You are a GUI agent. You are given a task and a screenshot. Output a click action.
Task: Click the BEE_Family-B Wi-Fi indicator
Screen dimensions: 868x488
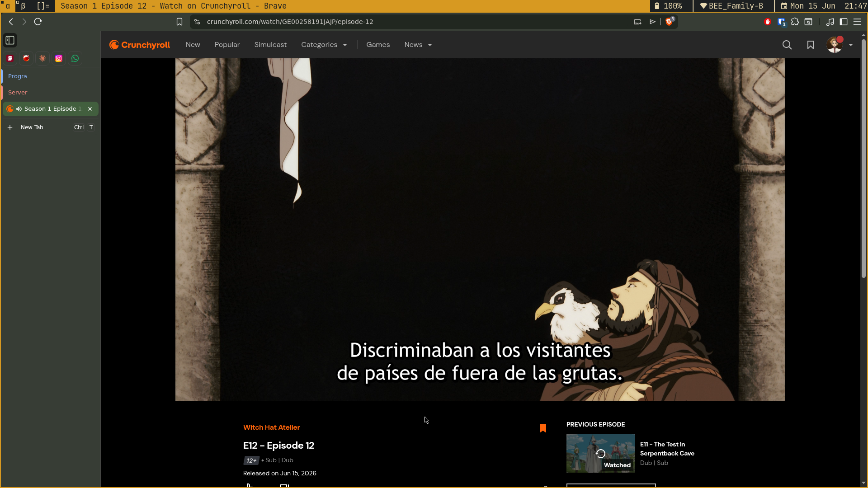coord(731,6)
